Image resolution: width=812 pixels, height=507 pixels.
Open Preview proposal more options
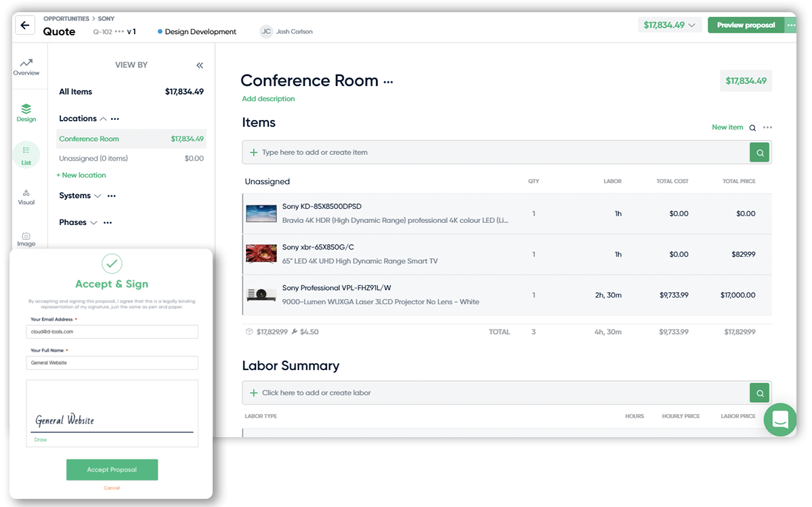click(x=791, y=25)
